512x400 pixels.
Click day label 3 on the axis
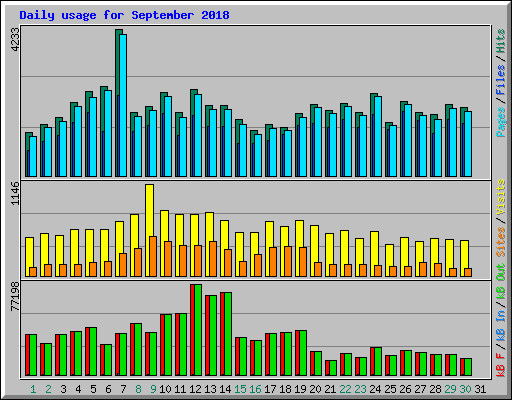click(x=63, y=389)
